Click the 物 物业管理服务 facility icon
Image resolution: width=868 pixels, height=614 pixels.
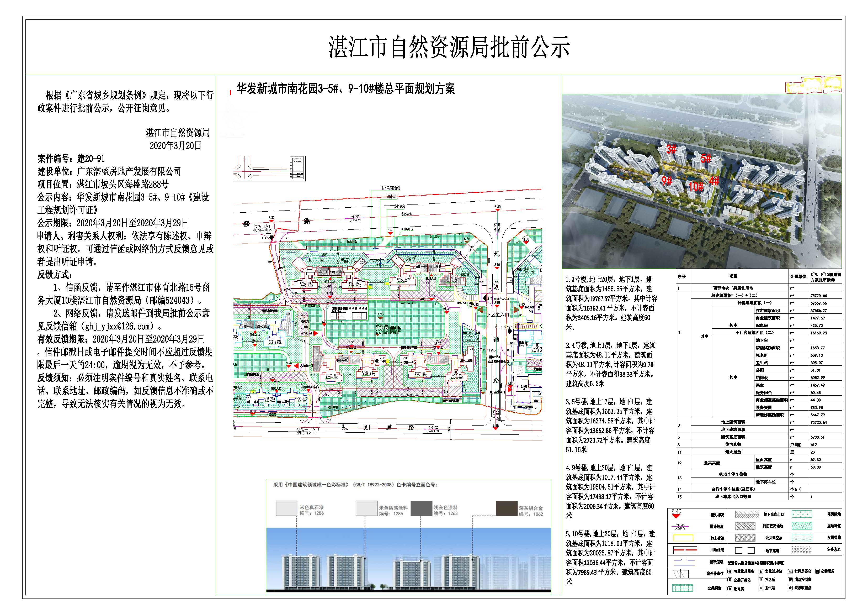coord(730,572)
